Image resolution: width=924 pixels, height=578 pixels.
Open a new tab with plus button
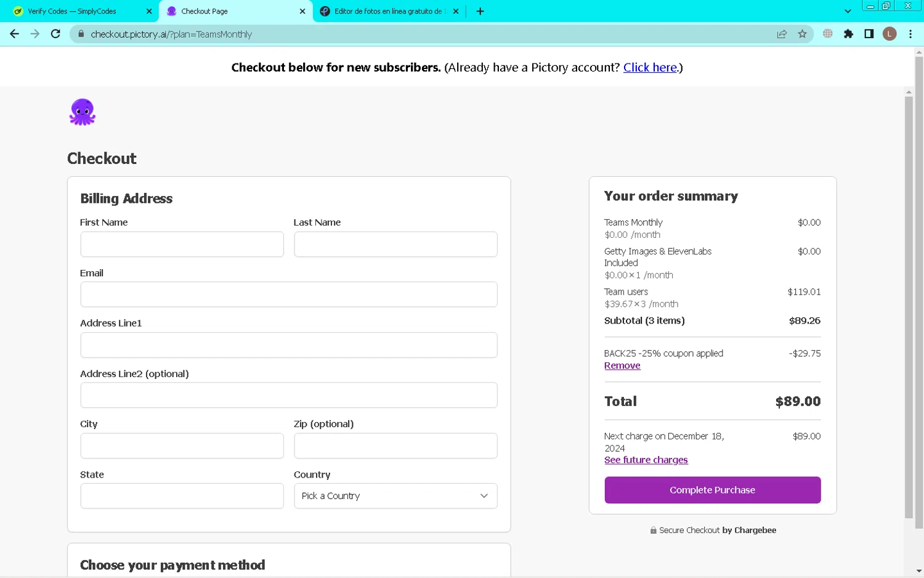pos(480,11)
